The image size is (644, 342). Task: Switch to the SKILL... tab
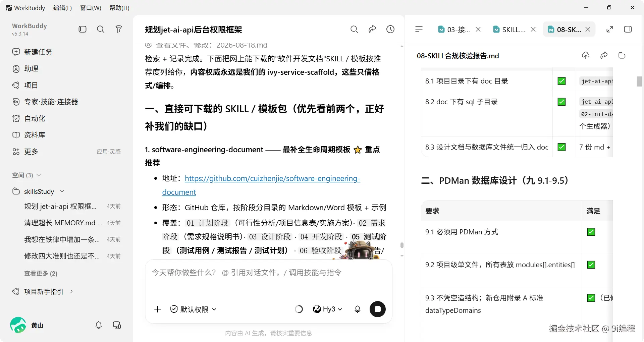click(509, 30)
